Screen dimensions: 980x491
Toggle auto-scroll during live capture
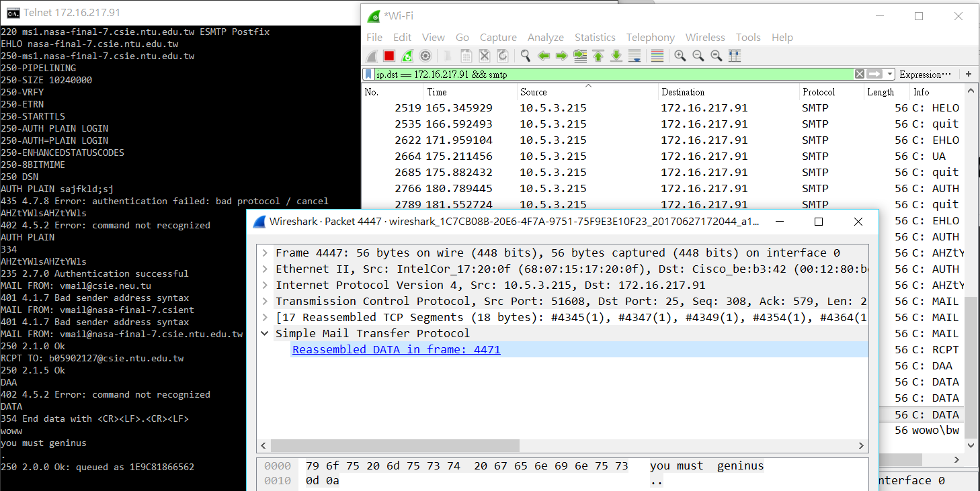(635, 56)
